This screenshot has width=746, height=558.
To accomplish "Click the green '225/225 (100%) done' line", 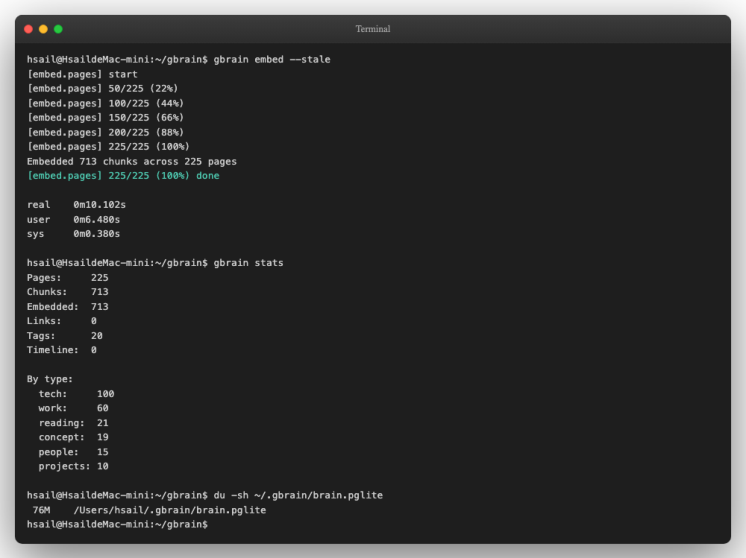I will pyautogui.click(x=123, y=176).
